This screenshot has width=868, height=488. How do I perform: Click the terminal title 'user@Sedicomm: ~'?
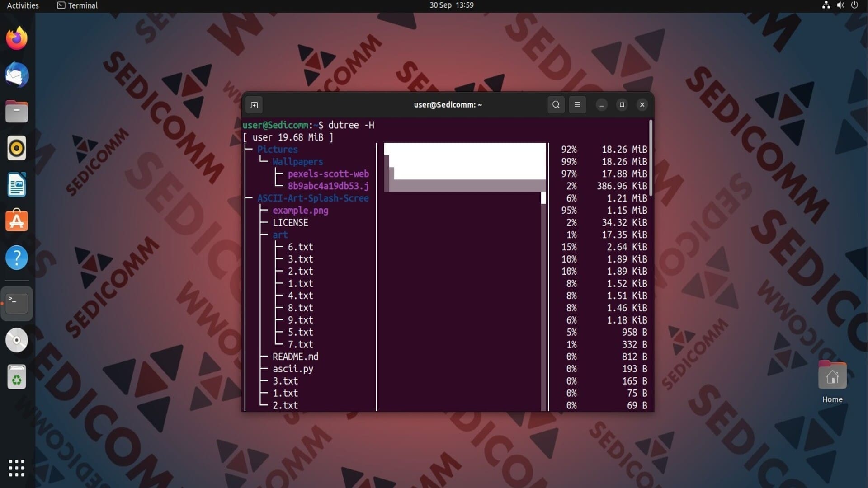pos(448,105)
